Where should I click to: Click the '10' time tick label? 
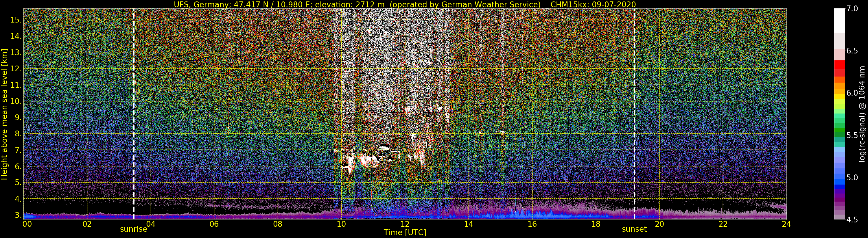click(x=341, y=224)
